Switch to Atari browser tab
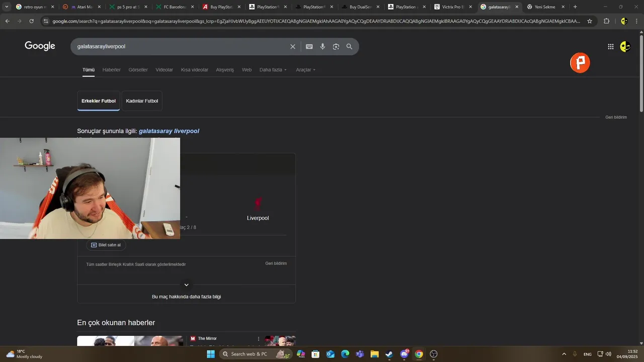 pos(80,7)
